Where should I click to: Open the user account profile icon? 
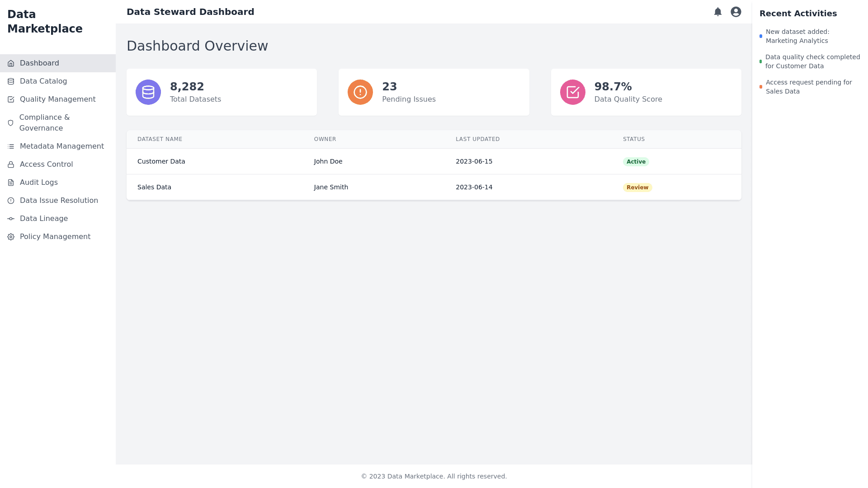[x=736, y=12]
